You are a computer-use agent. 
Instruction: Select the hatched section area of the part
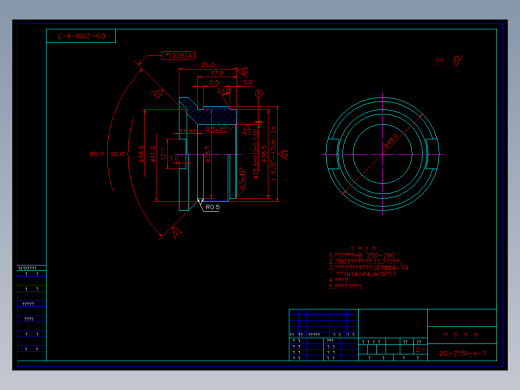[213, 114]
